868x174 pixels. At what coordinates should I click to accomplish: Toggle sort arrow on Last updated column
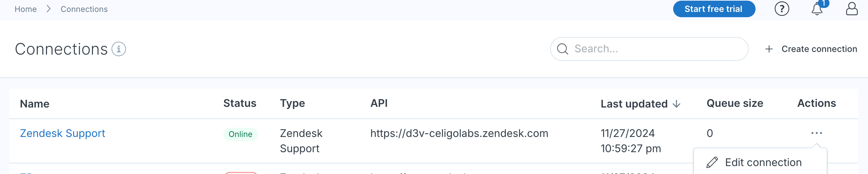pos(676,104)
